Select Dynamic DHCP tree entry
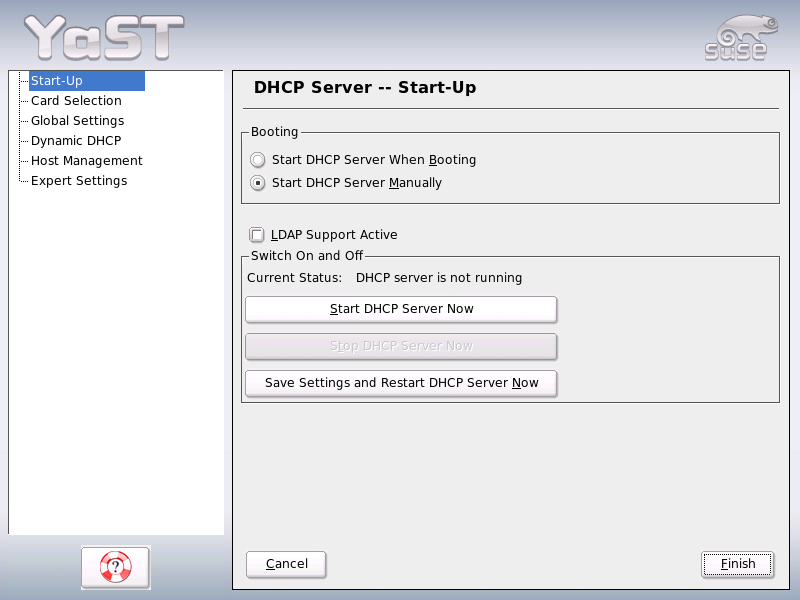800x600 pixels. (76, 141)
